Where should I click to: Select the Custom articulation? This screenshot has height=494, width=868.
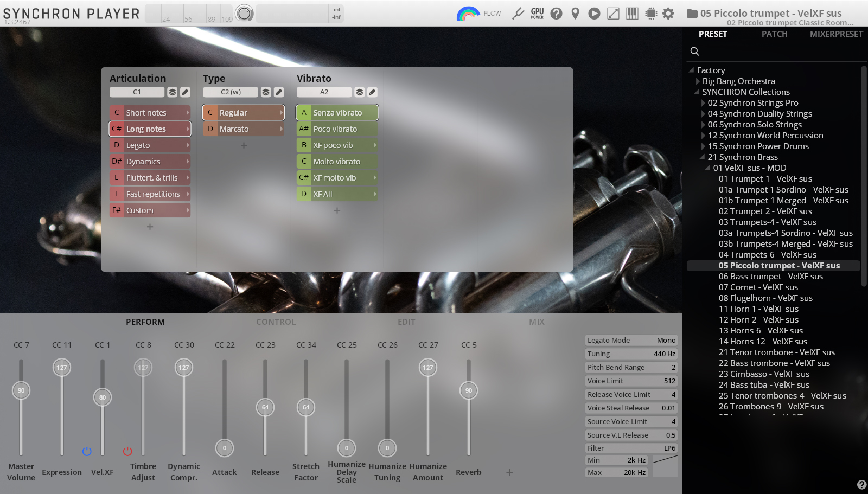coord(150,210)
